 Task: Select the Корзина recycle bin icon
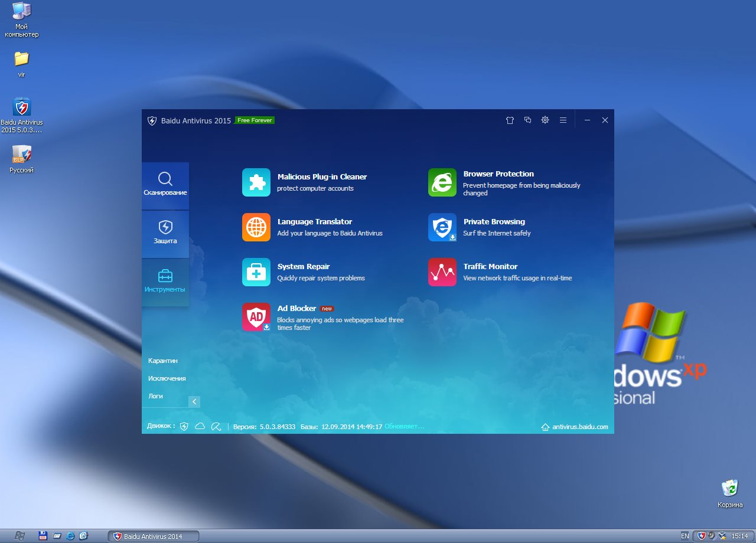click(730, 493)
